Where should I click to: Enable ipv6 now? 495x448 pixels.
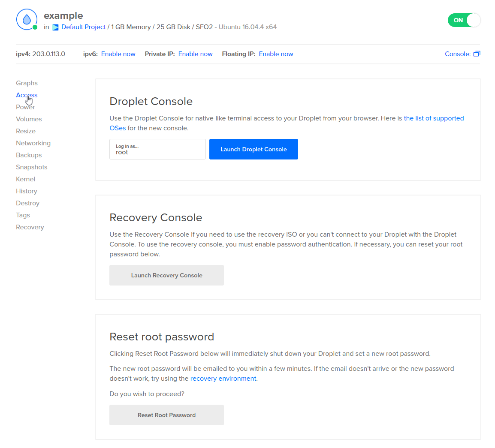tap(118, 54)
